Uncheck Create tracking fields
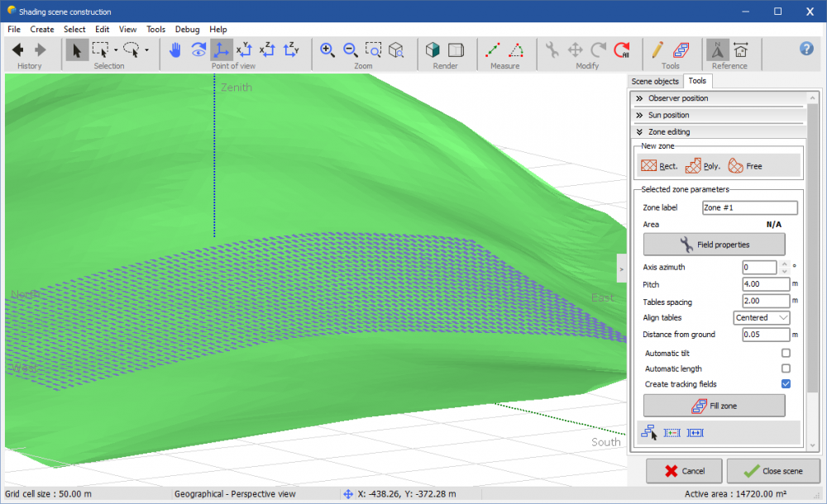Image resolution: width=827 pixels, height=504 pixels. pyautogui.click(x=786, y=384)
